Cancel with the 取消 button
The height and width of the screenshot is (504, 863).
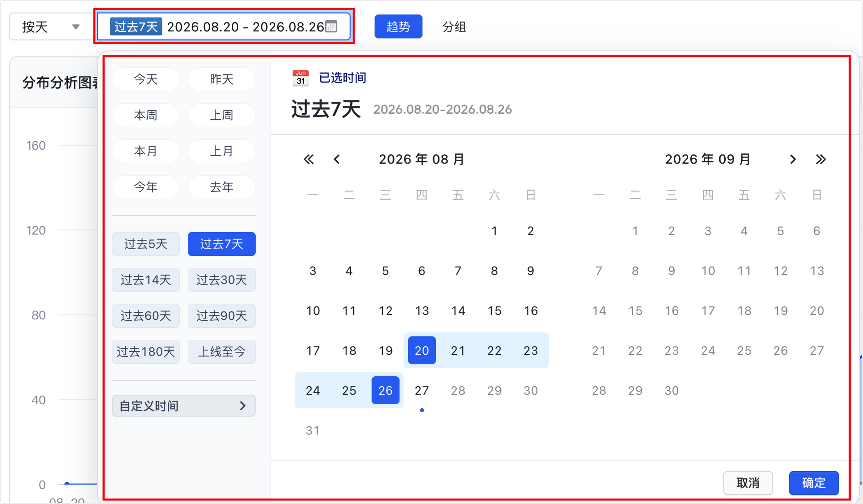point(748,483)
